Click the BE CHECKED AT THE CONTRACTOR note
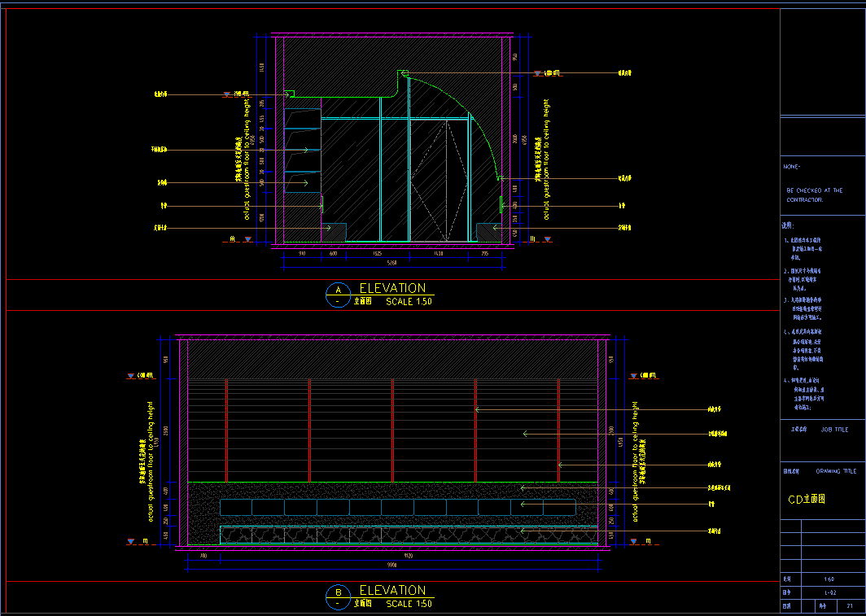The image size is (866, 616). click(x=814, y=194)
